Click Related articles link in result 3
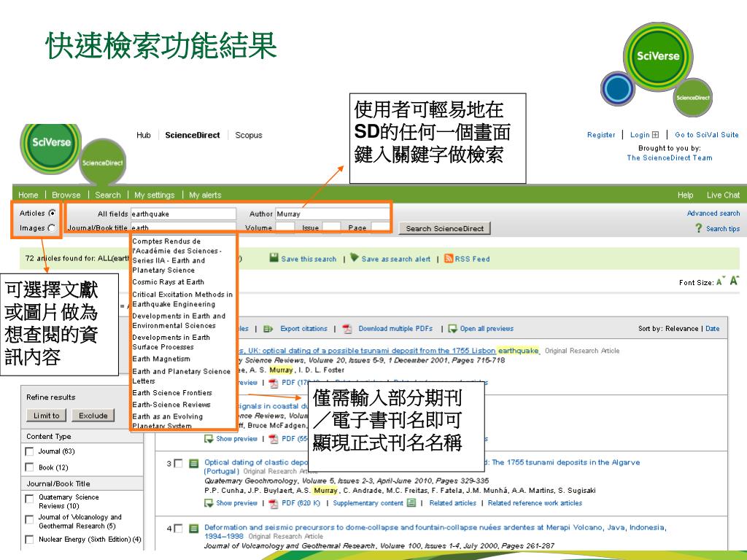Image resolution: width=747 pixels, height=560 pixels. coord(452,503)
